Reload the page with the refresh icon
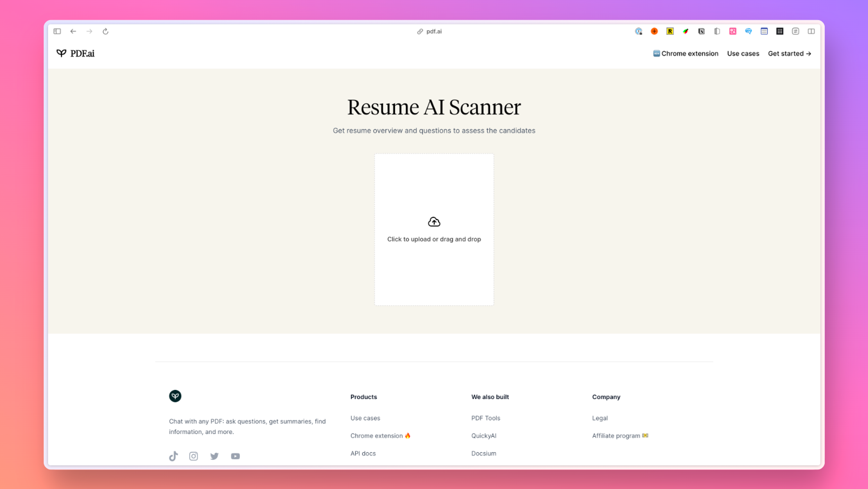The height and width of the screenshot is (489, 868). [x=105, y=31]
